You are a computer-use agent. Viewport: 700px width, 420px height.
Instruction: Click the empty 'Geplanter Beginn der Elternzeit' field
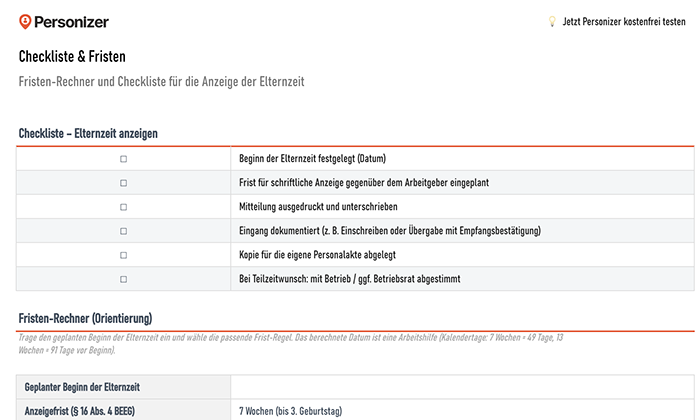point(462,387)
